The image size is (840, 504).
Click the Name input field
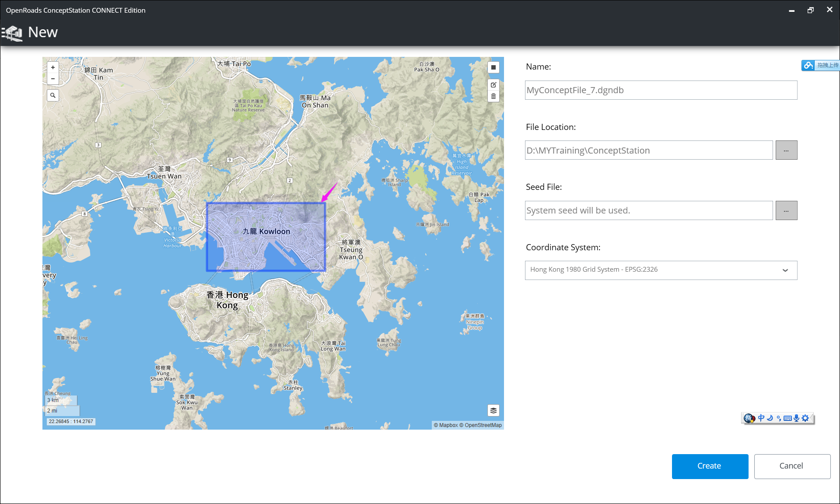tap(661, 90)
